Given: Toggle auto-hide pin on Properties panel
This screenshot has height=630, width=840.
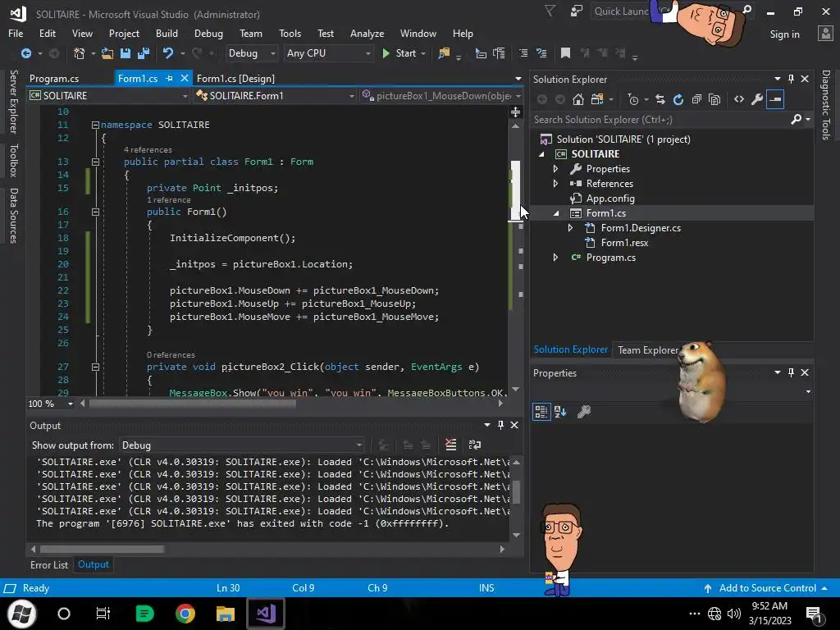Looking at the screenshot, I should 792,372.
